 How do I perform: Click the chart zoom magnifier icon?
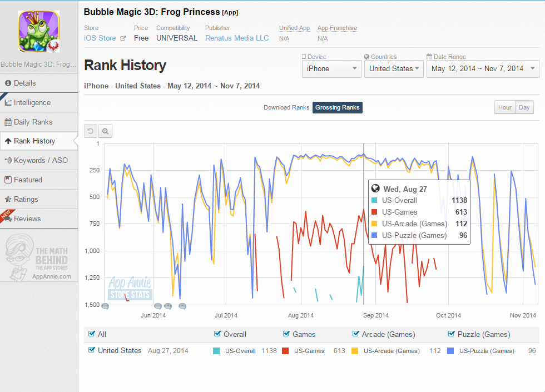coord(105,131)
